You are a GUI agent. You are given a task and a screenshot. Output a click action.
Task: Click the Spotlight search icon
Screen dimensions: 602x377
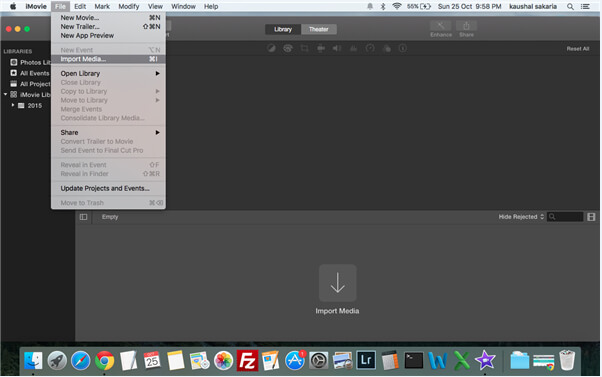(571, 7)
